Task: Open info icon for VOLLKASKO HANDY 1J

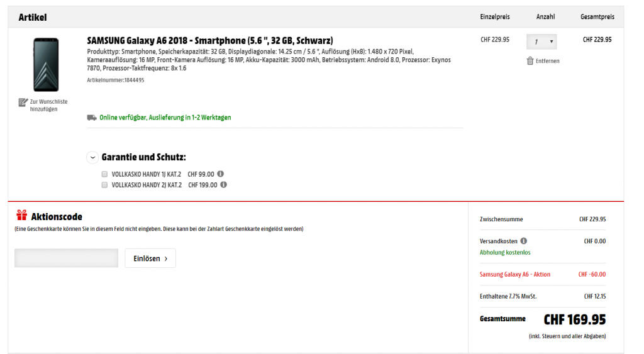Action: pos(221,174)
